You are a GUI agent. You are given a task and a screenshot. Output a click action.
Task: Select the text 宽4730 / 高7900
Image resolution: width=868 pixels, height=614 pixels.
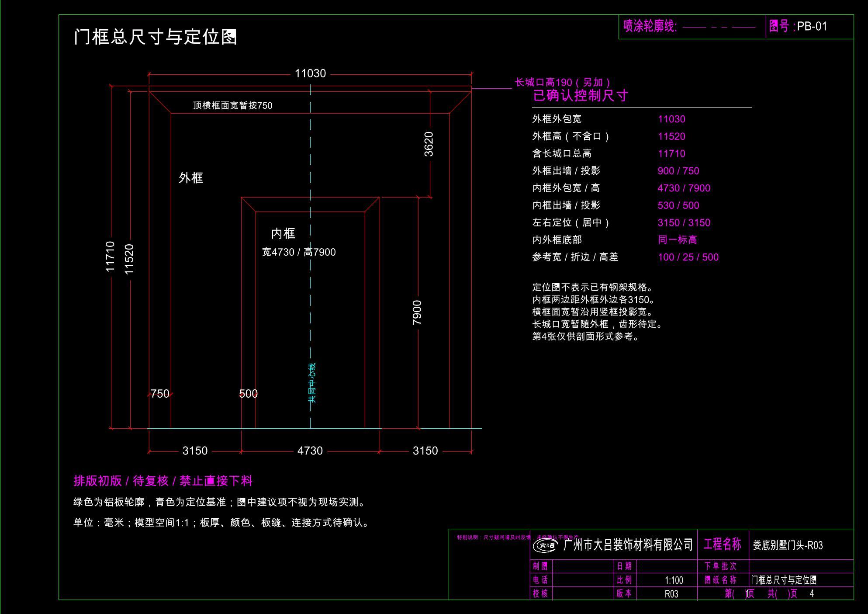pyautogui.click(x=299, y=252)
